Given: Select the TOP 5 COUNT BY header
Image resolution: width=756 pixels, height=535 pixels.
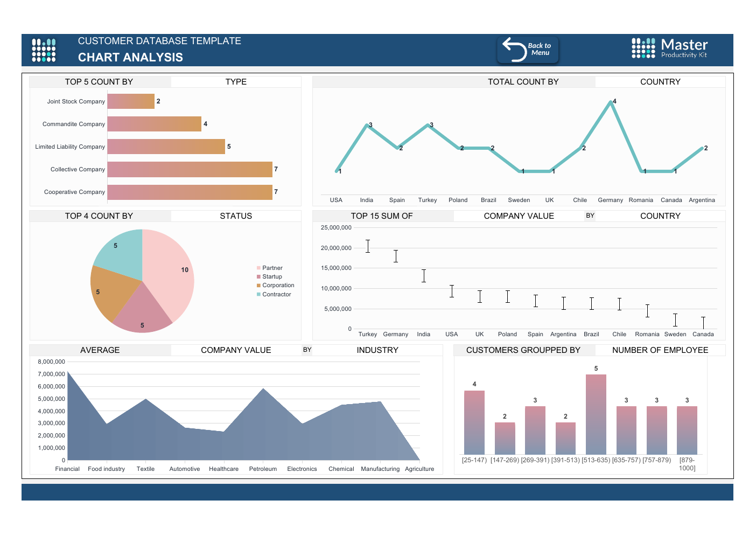Looking at the screenshot, I should point(99,82).
